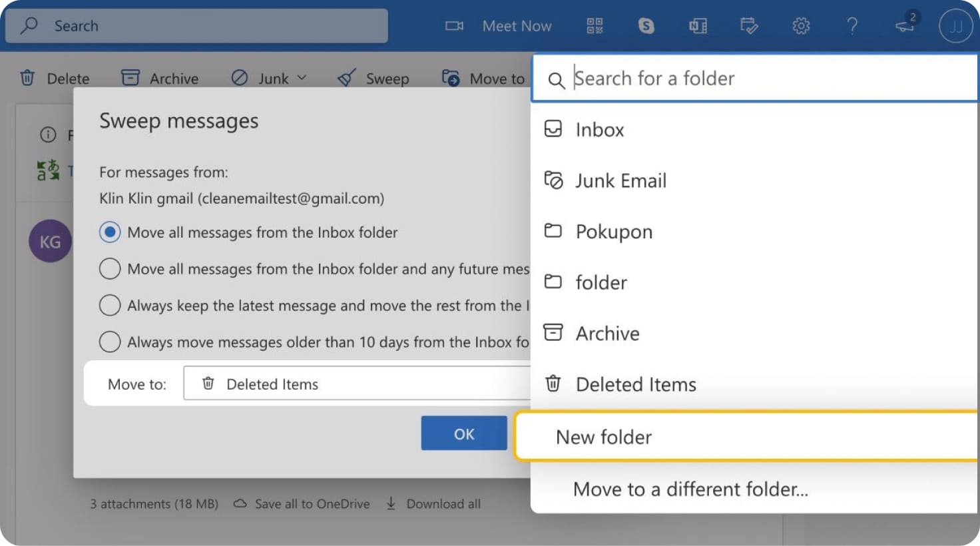The width and height of the screenshot is (980, 546).
Task: Expand the Junk dropdown chevron
Action: 302,78
